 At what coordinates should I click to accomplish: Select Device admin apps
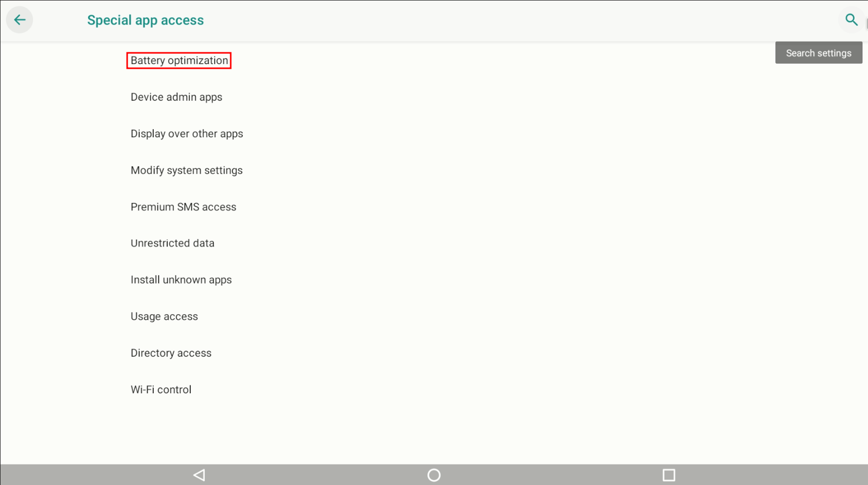coord(176,97)
